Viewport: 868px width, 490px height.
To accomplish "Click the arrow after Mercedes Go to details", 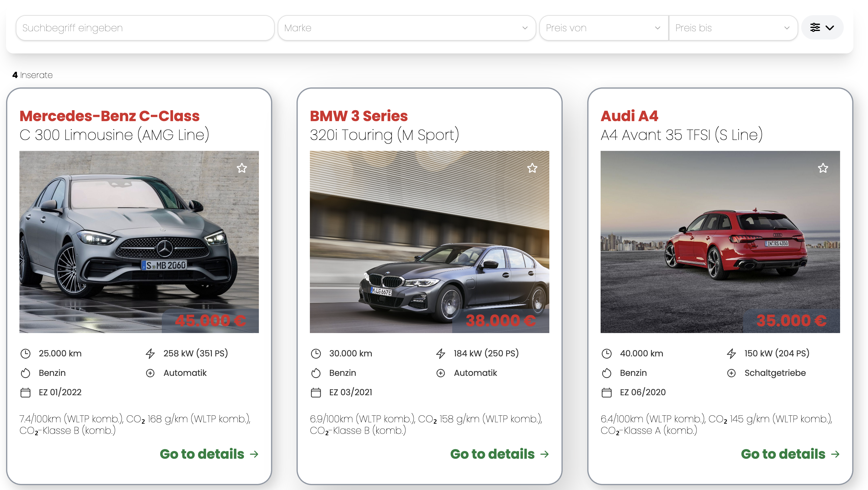I will [x=254, y=454].
